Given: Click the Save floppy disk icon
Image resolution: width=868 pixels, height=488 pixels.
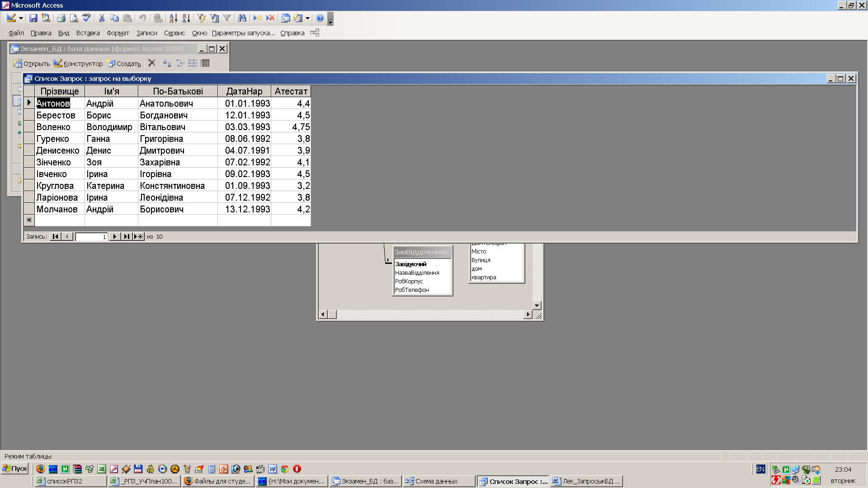Looking at the screenshot, I should (33, 18).
